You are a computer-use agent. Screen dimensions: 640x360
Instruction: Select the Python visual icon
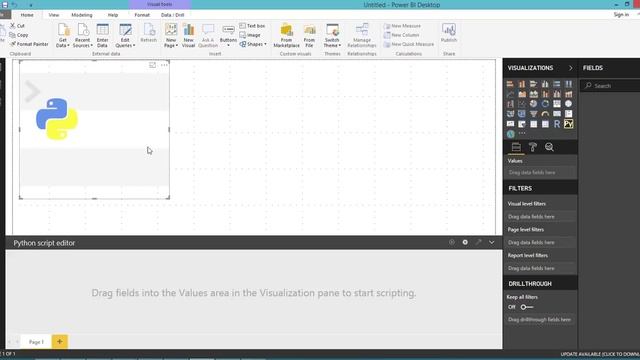click(569, 124)
